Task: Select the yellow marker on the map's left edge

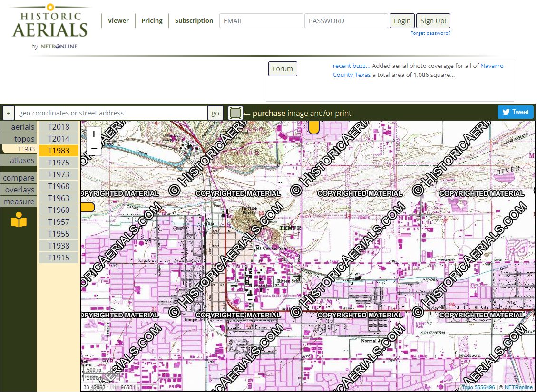Action: tap(87, 207)
